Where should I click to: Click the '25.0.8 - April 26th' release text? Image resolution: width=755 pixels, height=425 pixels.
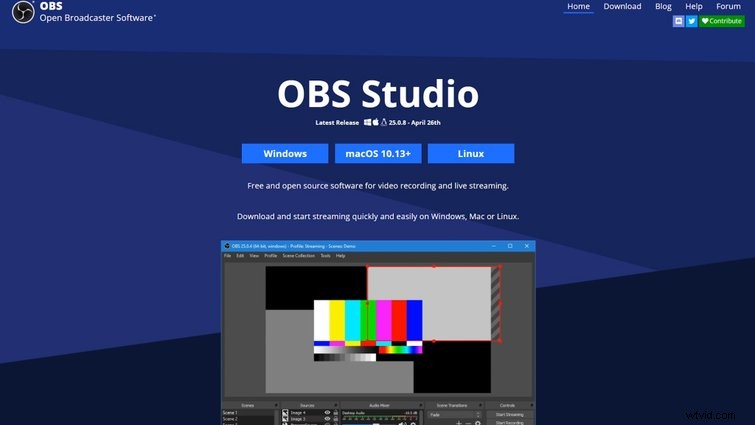[x=415, y=122]
